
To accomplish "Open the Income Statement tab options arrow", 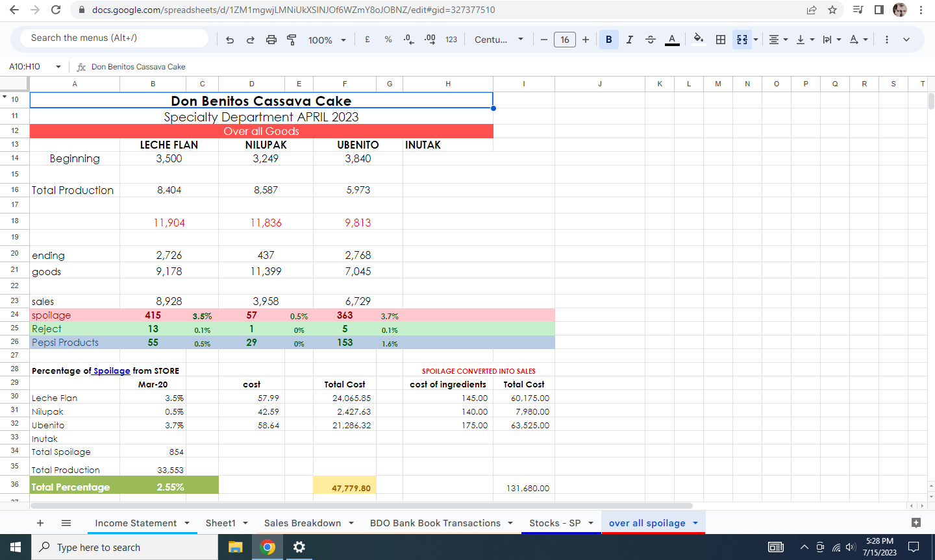I will (187, 523).
